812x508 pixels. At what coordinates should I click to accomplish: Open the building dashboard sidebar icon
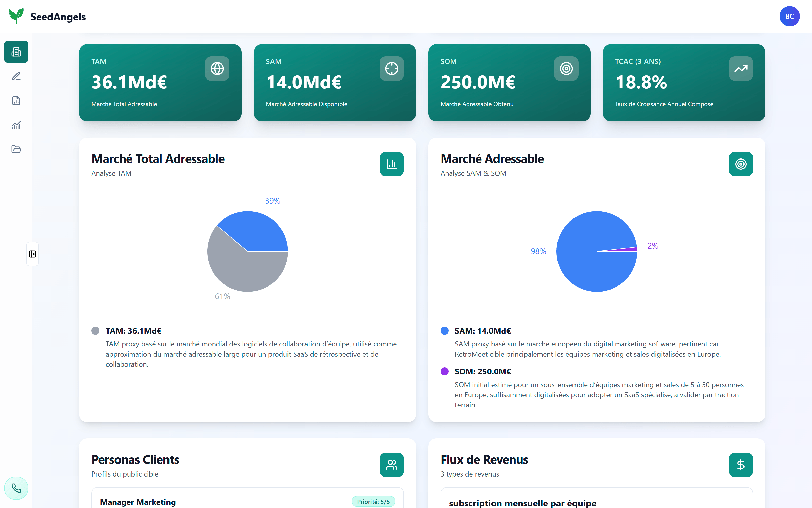click(16, 52)
